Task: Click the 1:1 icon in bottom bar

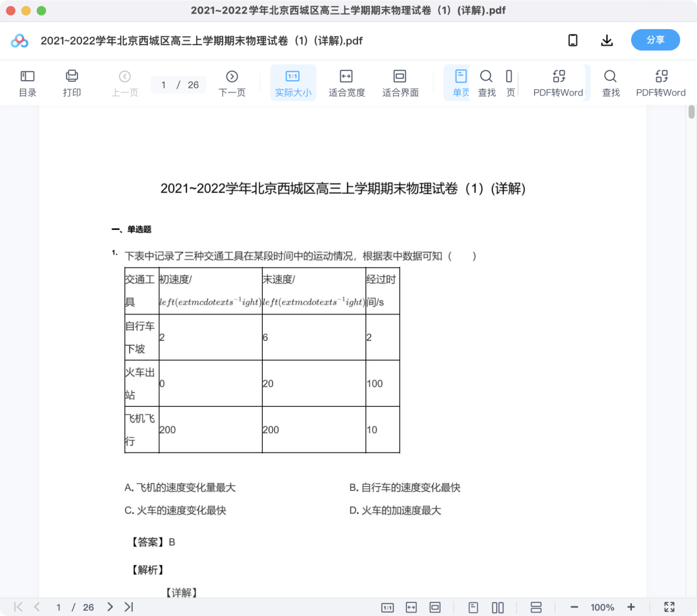Action: [x=388, y=607]
